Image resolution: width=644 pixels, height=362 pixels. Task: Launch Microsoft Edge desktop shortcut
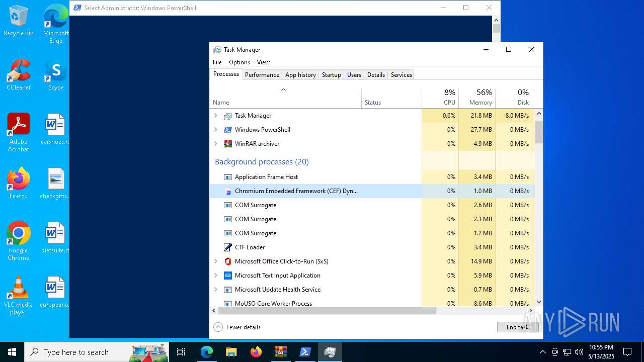56,24
